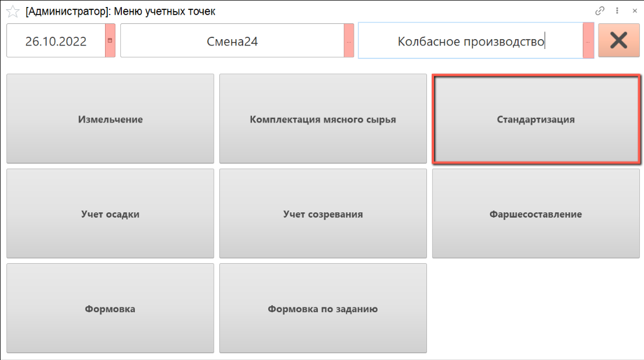The width and height of the screenshot is (644, 360).
Task: Open the selection list for Колбасное производство
Action: (x=588, y=41)
